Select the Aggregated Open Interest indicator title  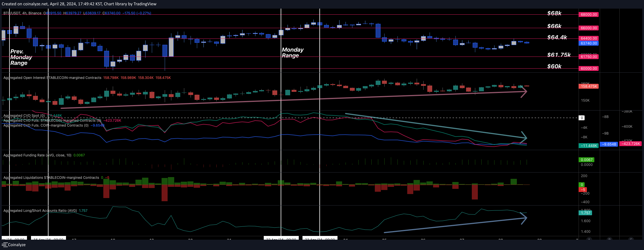[52, 78]
